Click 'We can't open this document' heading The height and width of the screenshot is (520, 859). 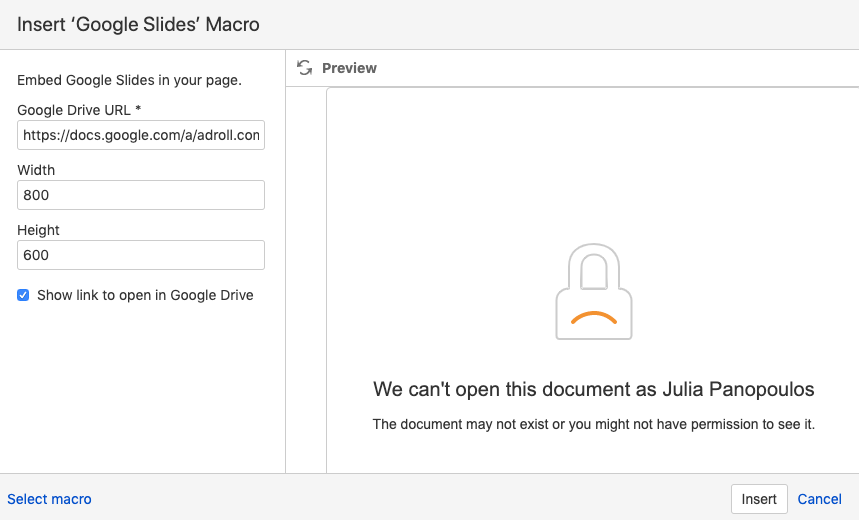[593, 389]
